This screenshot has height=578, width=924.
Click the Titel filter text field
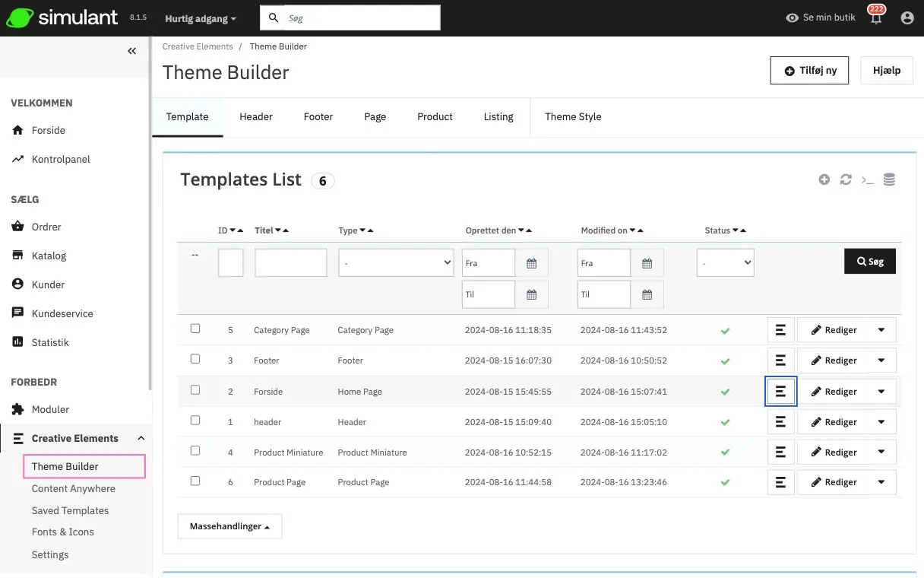(x=290, y=262)
